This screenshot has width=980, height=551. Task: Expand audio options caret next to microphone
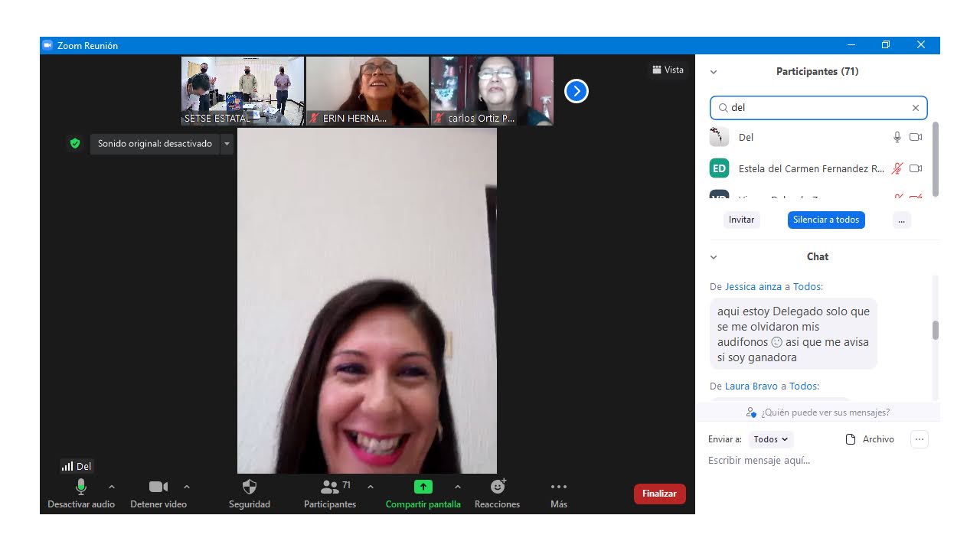pos(112,487)
